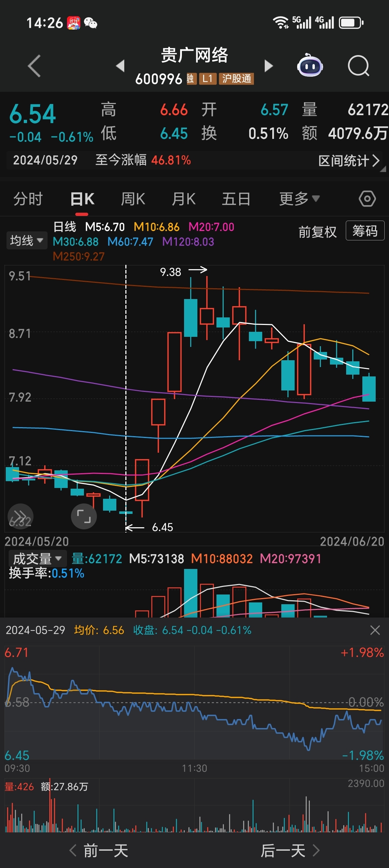The width and height of the screenshot is (389, 868).
Task: Tap 额:27.86万 intraday amount
Action: coord(64,787)
